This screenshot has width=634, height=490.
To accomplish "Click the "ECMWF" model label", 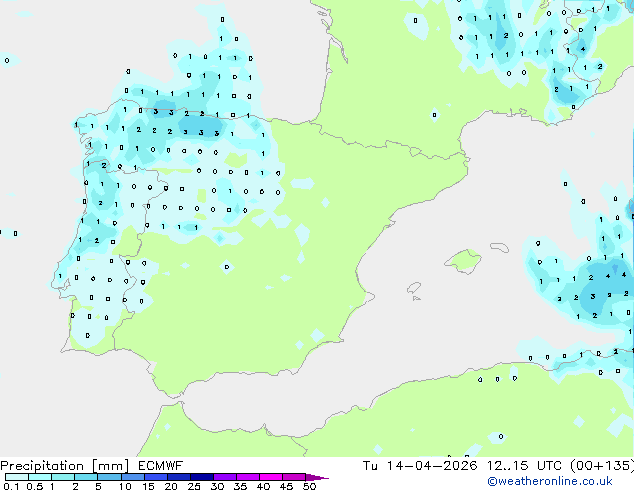I will (x=160, y=466).
